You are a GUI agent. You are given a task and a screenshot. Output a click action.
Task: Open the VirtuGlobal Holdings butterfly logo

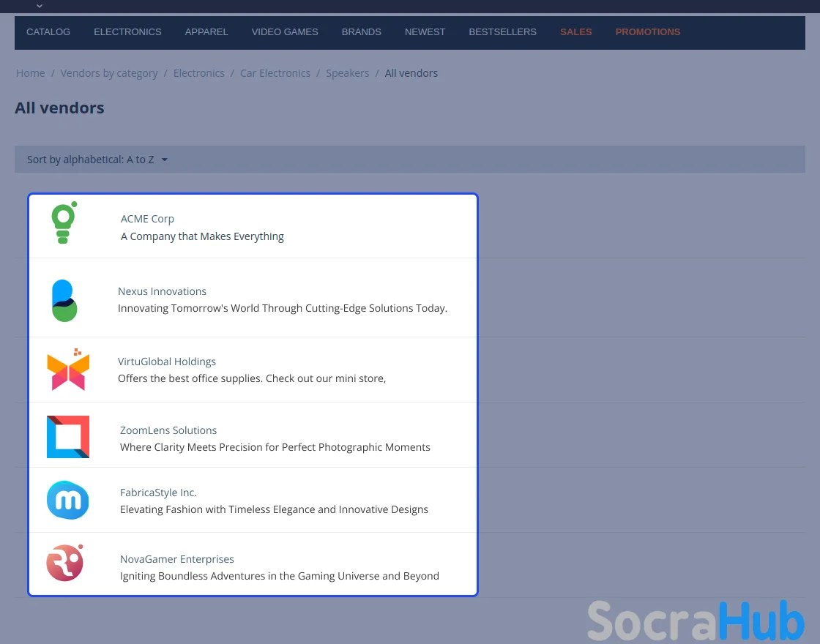click(68, 370)
